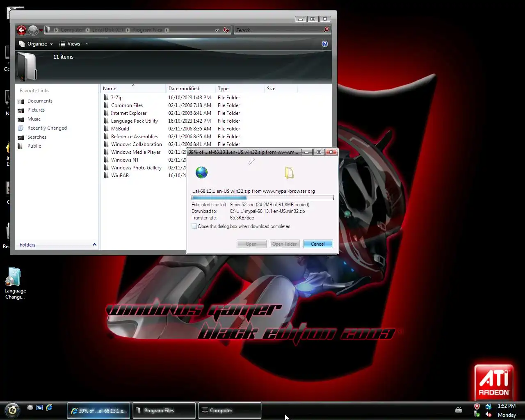The image size is (525, 420).
Task: Click the 16/10/2023 1:43 PM date cell
Action: pos(189,98)
